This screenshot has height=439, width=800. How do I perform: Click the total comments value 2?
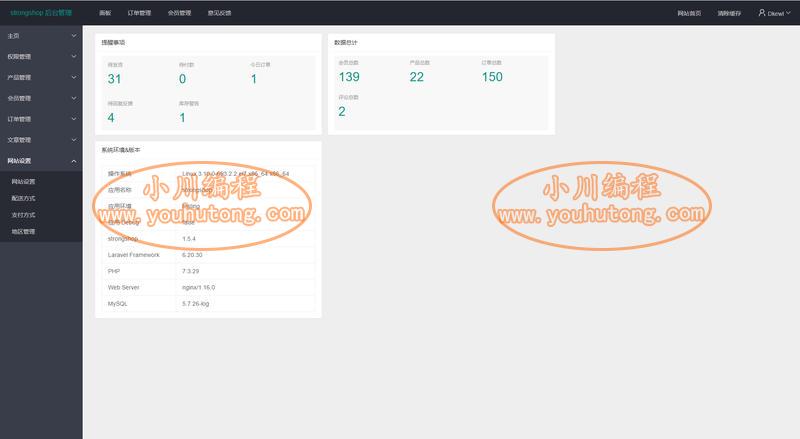tap(342, 112)
